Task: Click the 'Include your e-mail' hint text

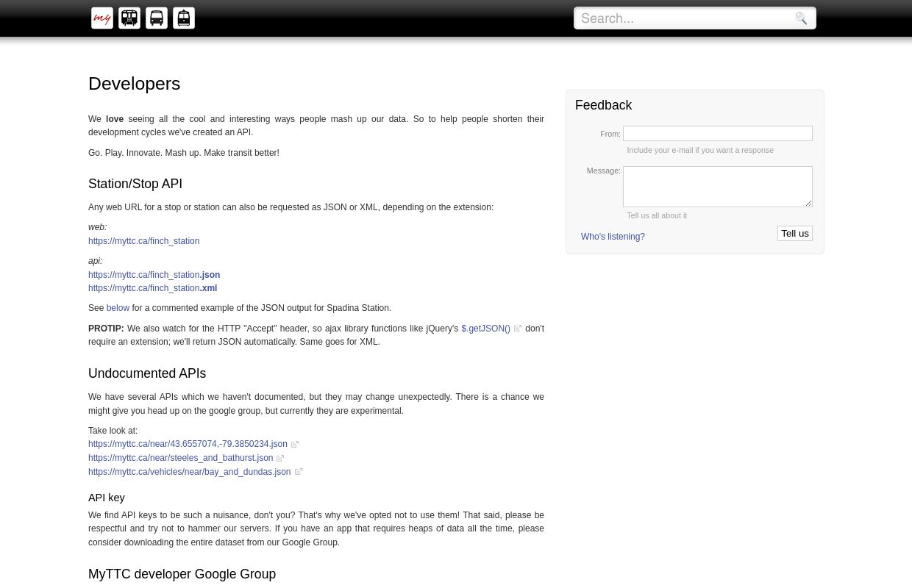Action: tap(700, 150)
